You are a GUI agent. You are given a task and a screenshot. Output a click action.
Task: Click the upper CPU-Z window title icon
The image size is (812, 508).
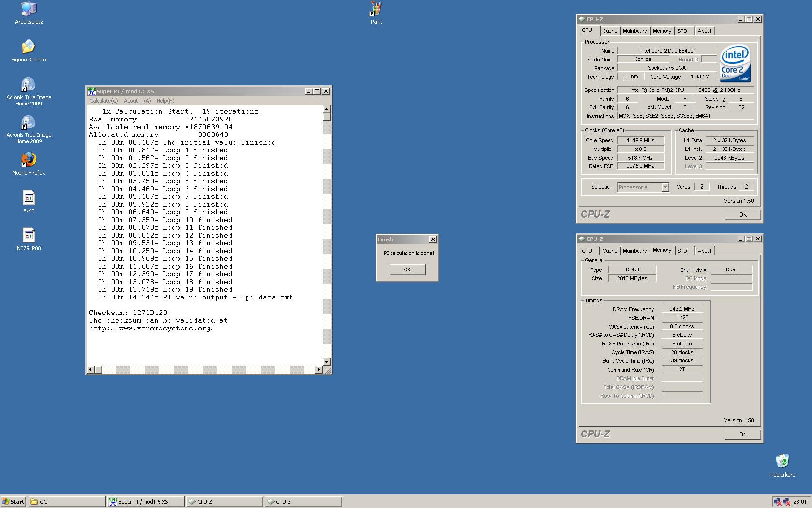click(581, 19)
